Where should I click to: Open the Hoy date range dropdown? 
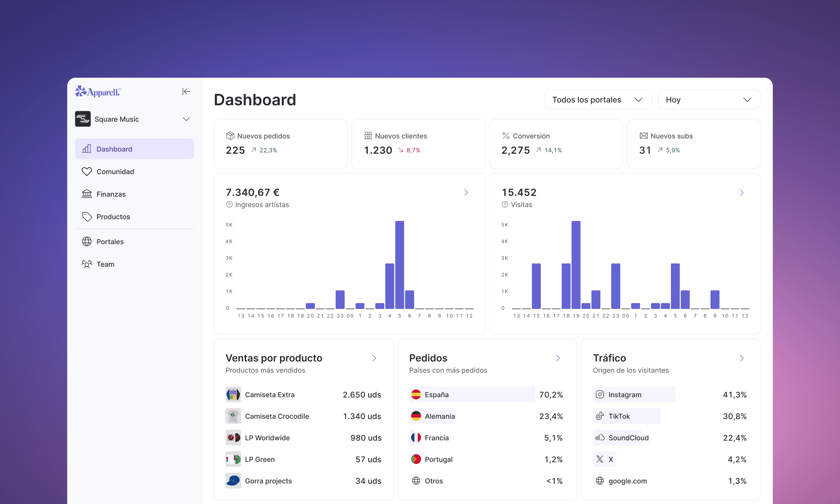point(709,100)
